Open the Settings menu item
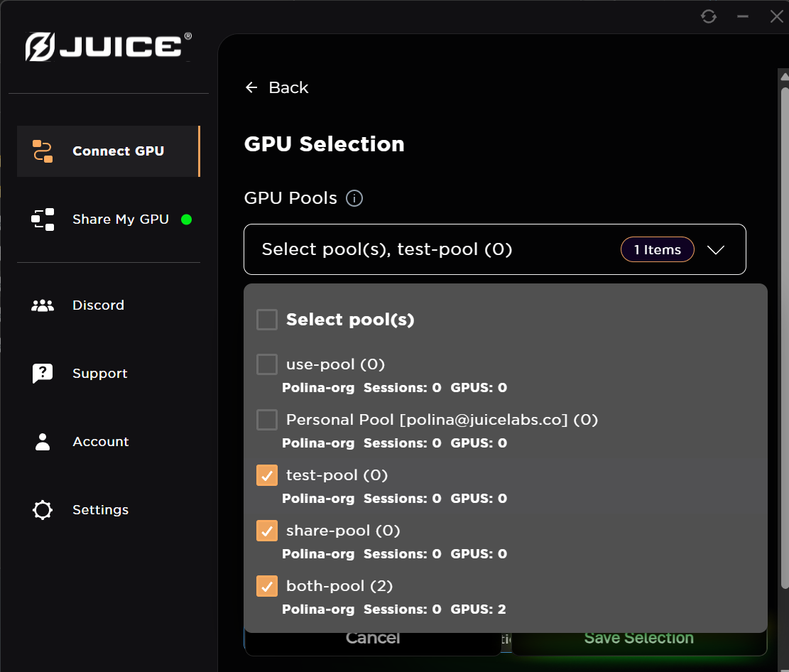The image size is (789, 672). (109, 510)
